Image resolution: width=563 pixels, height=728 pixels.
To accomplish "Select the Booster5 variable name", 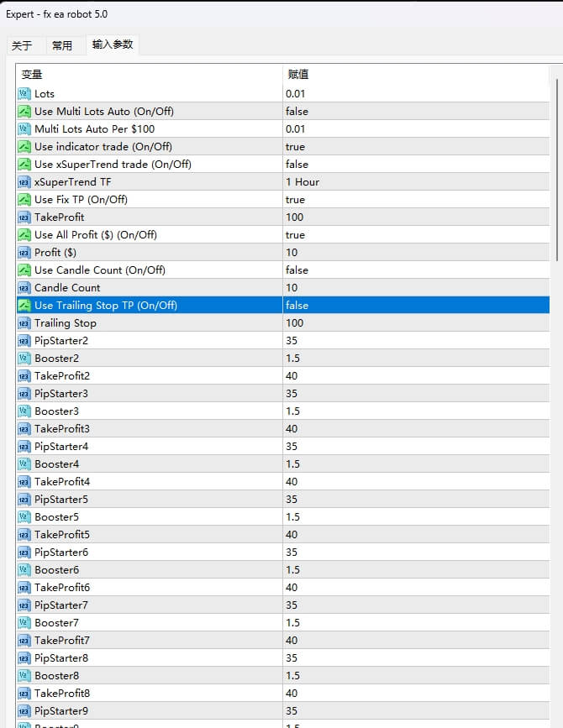I will 56,517.
